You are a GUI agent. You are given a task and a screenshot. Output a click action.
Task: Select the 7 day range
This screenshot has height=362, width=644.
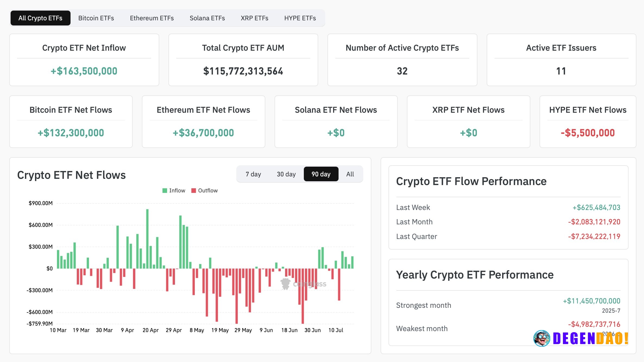(x=253, y=174)
